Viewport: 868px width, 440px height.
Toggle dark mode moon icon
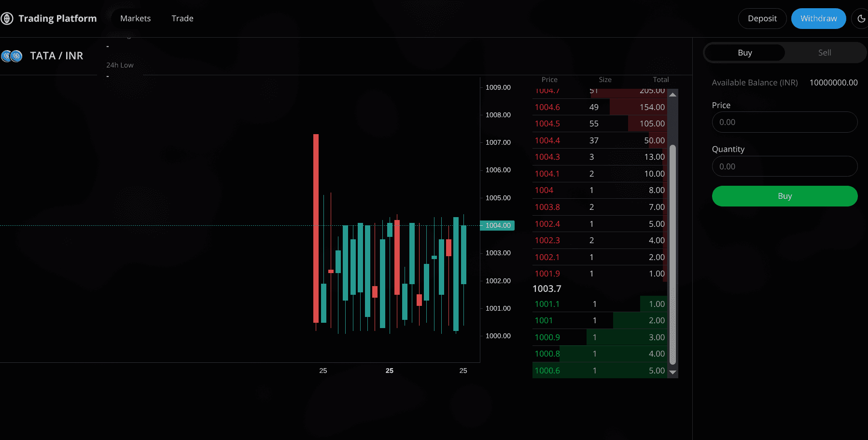click(861, 18)
